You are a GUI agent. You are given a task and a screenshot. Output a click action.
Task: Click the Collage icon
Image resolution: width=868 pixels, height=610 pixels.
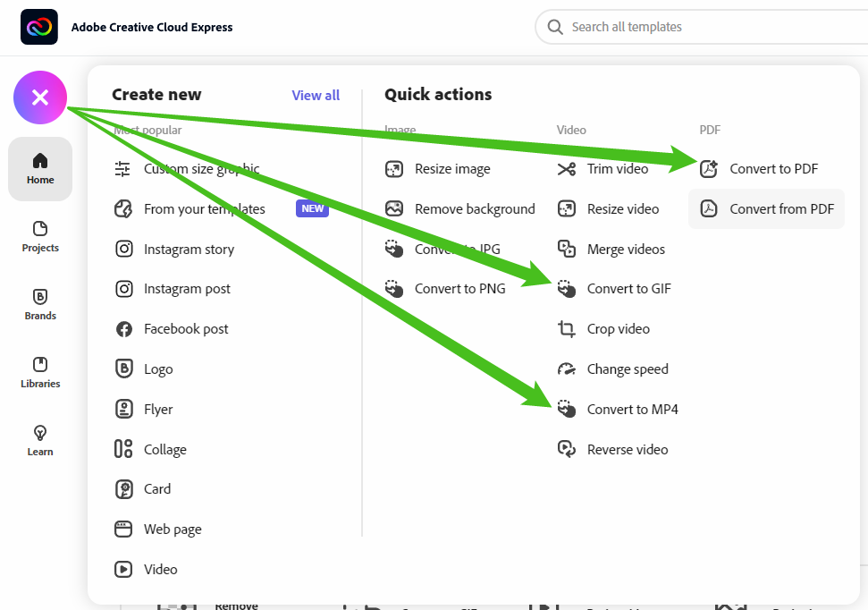pos(123,449)
